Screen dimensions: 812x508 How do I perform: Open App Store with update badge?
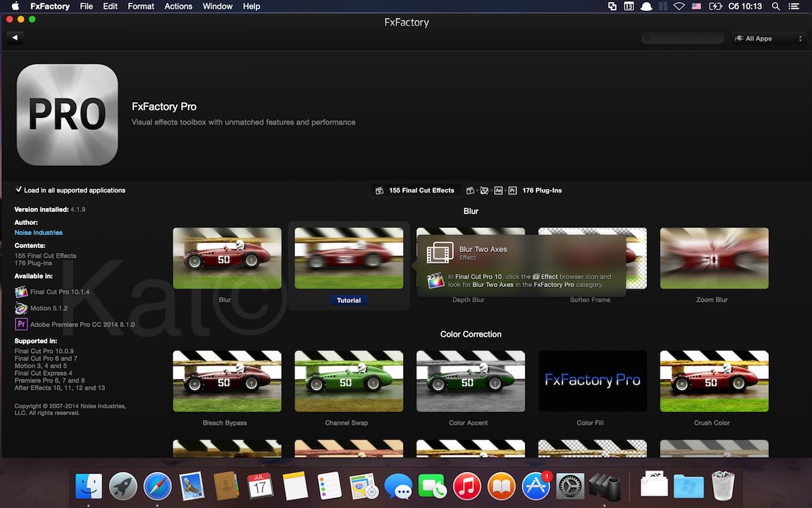click(x=537, y=486)
